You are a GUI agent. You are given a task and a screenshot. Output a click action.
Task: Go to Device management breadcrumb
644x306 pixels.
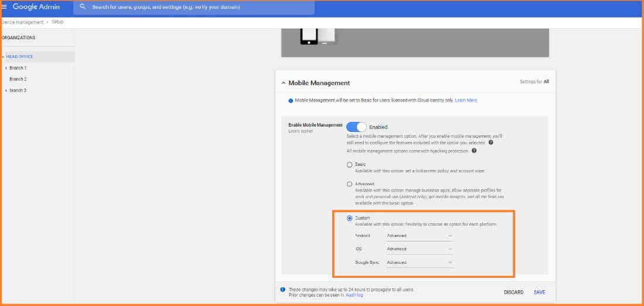[22, 22]
